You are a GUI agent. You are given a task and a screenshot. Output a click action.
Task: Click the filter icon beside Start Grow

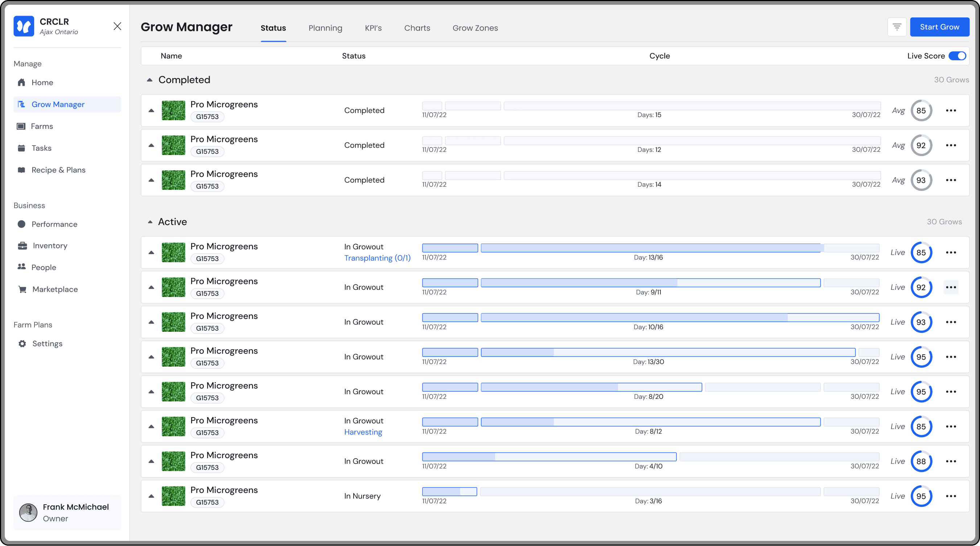coord(897,27)
